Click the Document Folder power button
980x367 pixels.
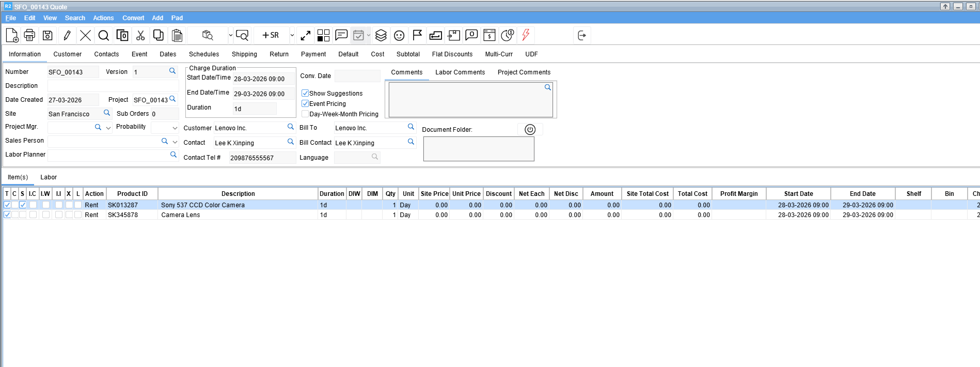[x=530, y=130]
